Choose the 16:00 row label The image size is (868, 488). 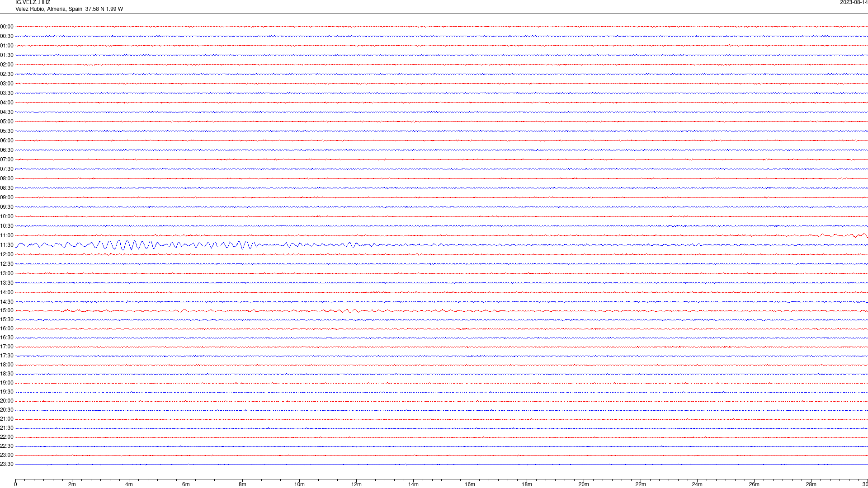(x=7, y=328)
